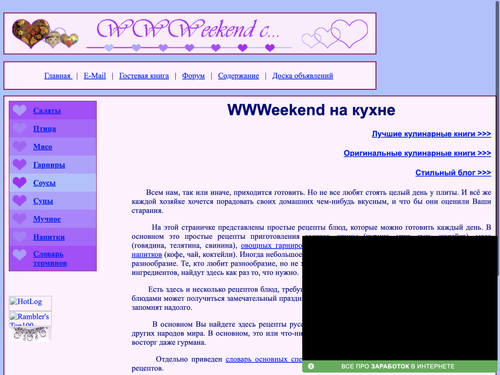Click the heart icon beside Словарь терминов

pos(20,255)
